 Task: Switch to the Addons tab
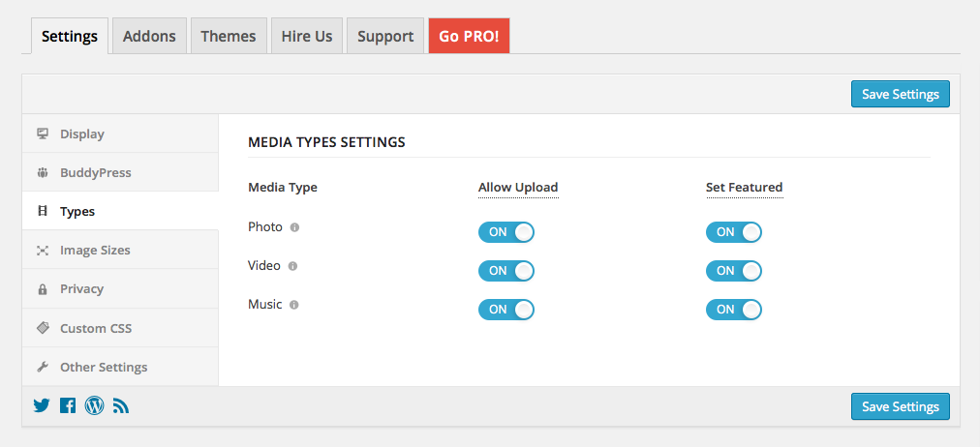149,36
